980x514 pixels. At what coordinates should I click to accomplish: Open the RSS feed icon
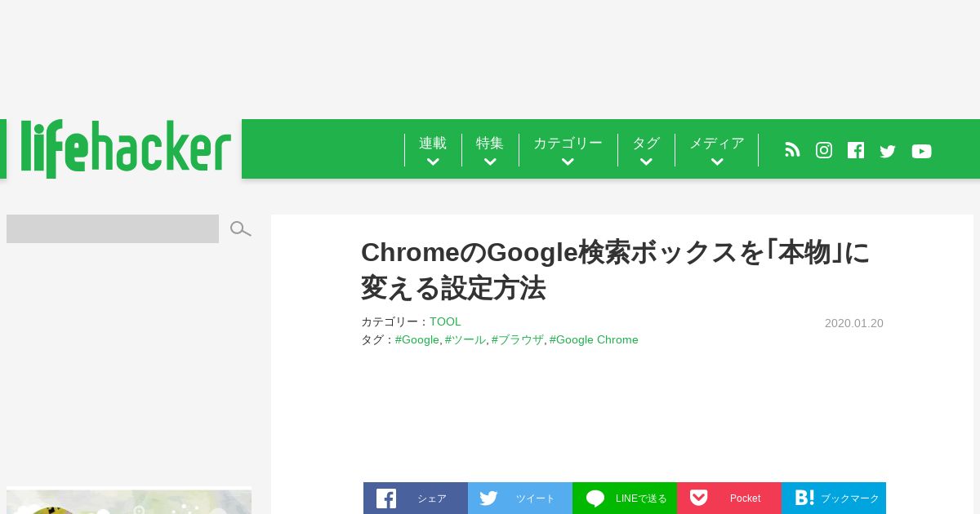pos(792,150)
